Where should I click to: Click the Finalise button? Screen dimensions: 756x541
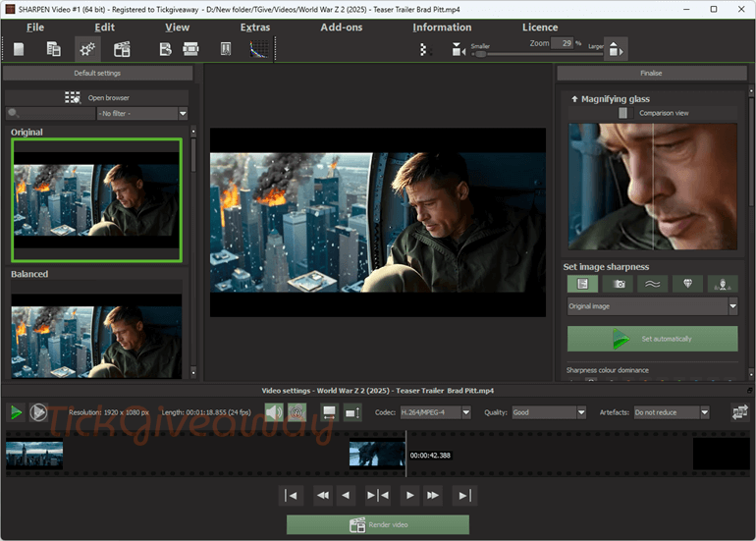click(x=651, y=74)
